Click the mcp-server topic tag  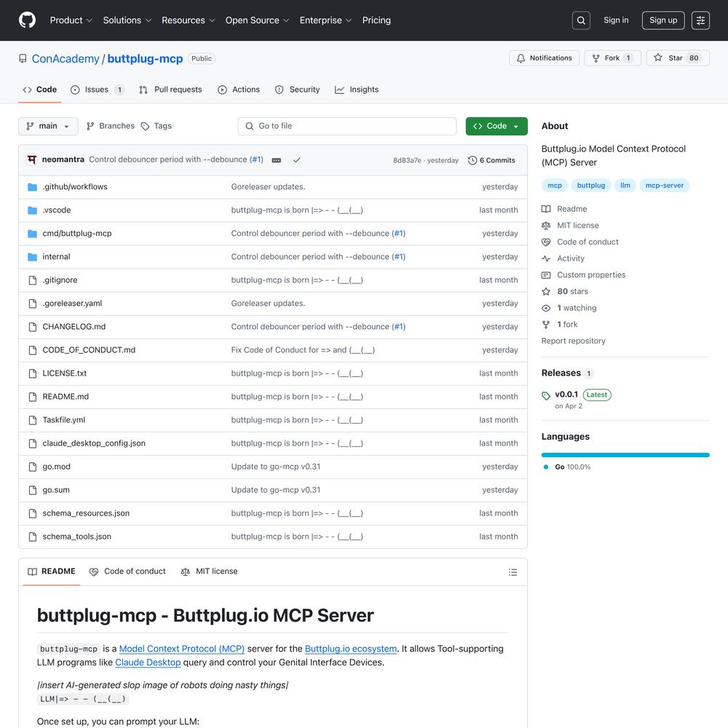(x=664, y=186)
